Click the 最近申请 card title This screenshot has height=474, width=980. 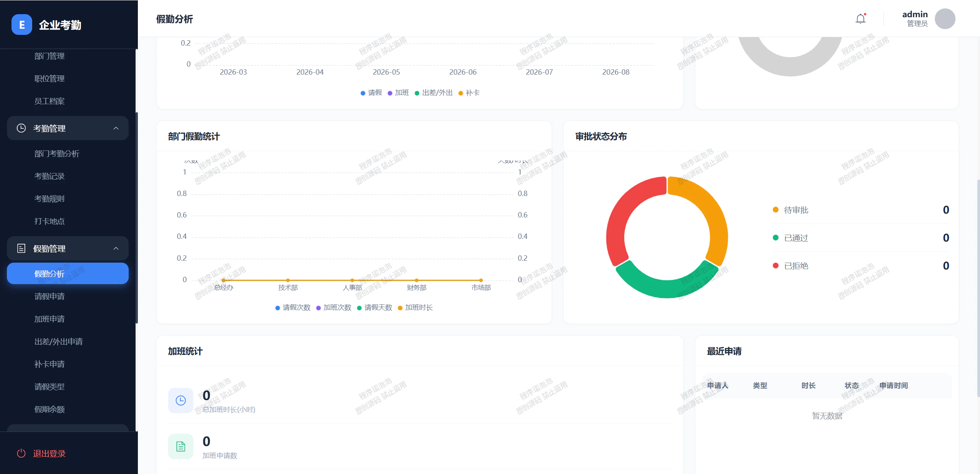[724, 351]
